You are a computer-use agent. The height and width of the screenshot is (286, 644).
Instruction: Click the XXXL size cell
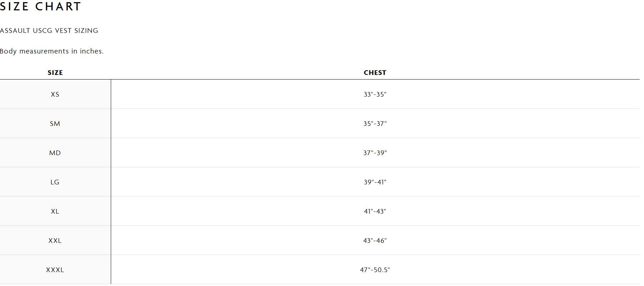coord(55,270)
